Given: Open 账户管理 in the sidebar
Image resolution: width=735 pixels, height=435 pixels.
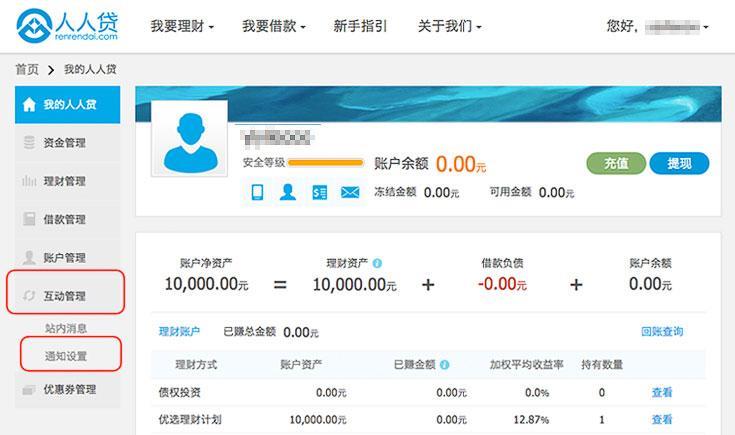Looking at the screenshot, I should pyautogui.click(x=68, y=258).
